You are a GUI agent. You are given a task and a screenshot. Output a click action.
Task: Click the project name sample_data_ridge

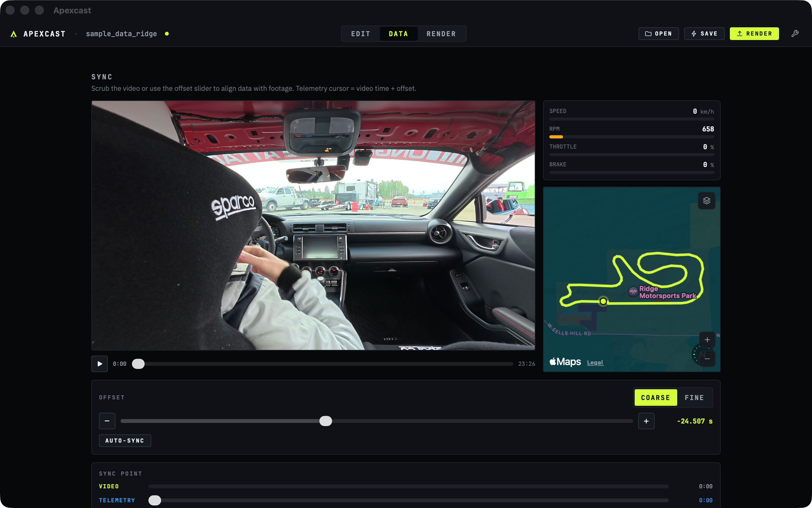(121, 34)
